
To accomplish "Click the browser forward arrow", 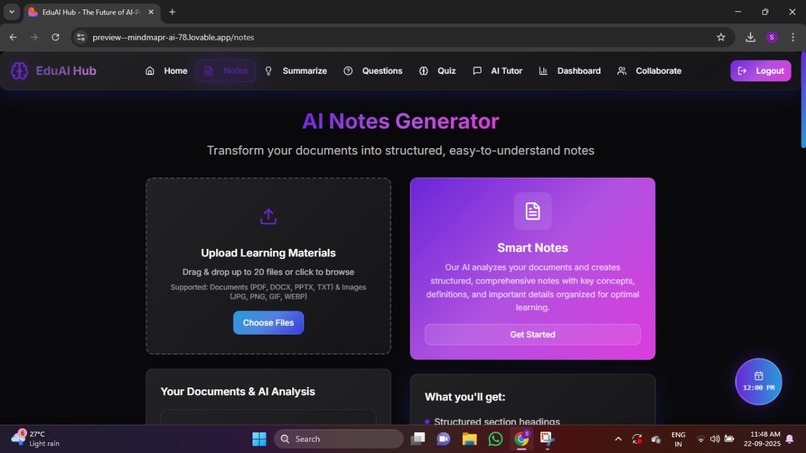I will [34, 37].
